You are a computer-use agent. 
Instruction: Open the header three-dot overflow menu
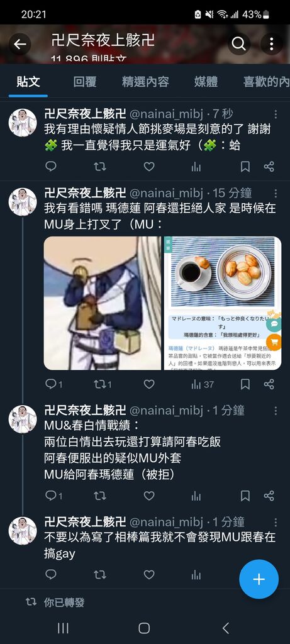(272, 44)
